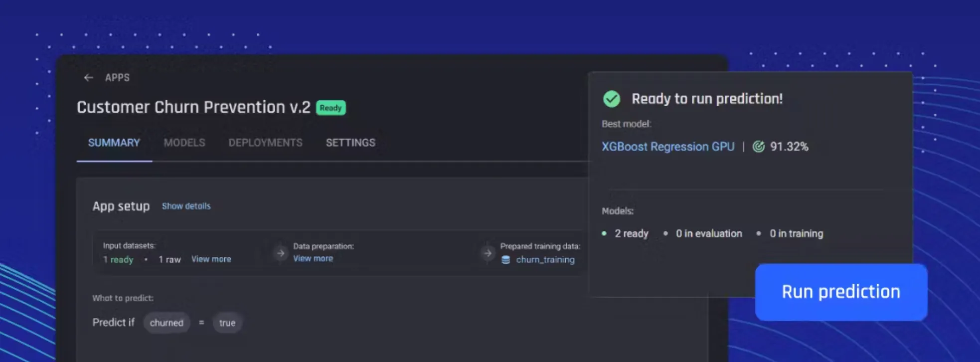The width and height of the screenshot is (980, 362).
Task: Open the XGBoost Regression GPU model link
Action: click(668, 147)
